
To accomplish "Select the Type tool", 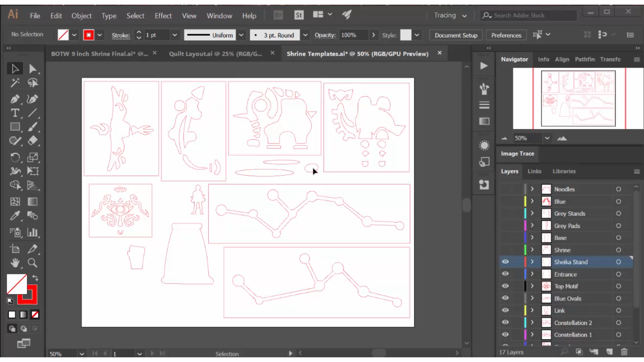I will (x=15, y=113).
